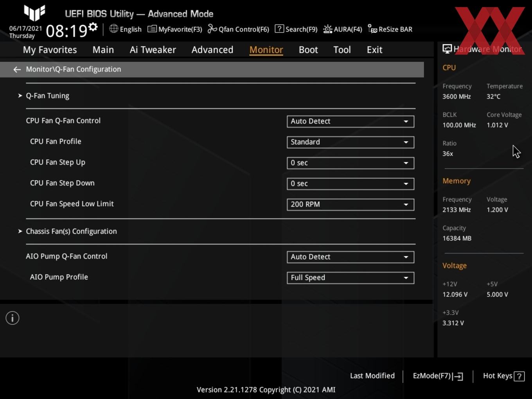Click the BCLK 100.00 MHz value

[x=459, y=125]
